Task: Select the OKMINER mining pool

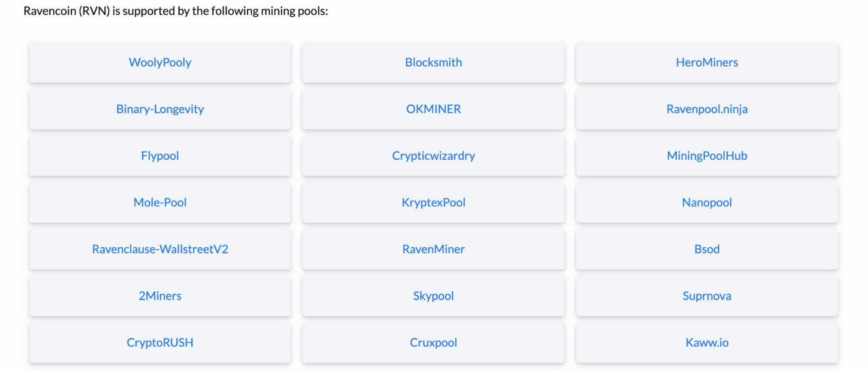Action: point(433,109)
